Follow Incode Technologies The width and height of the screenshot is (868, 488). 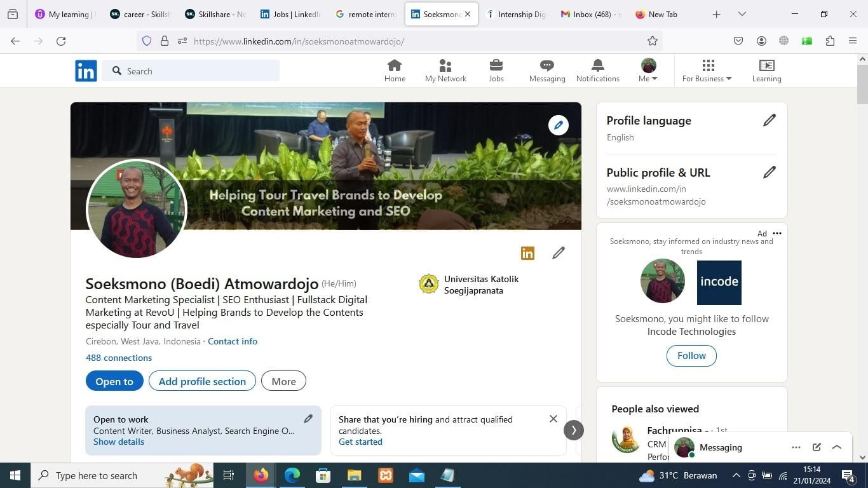pyautogui.click(x=691, y=356)
